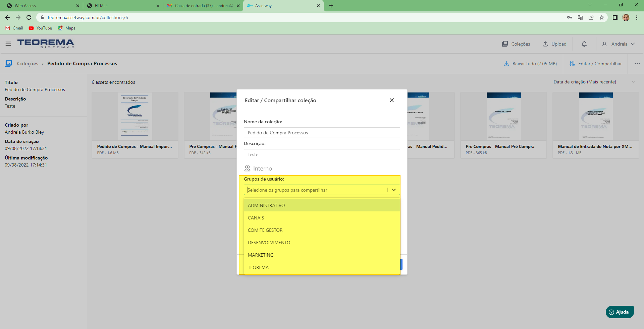
Task: Click Coleções breadcrumb link
Action: [x=28, y=64]
